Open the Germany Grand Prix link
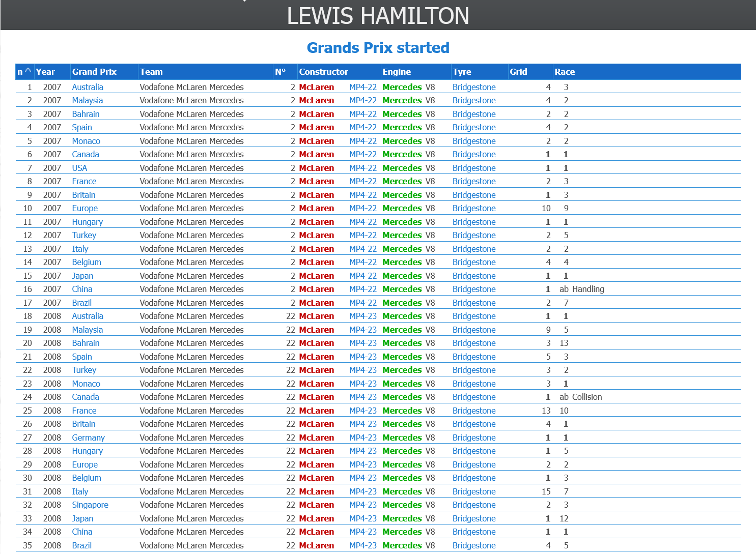 point(88,438)
